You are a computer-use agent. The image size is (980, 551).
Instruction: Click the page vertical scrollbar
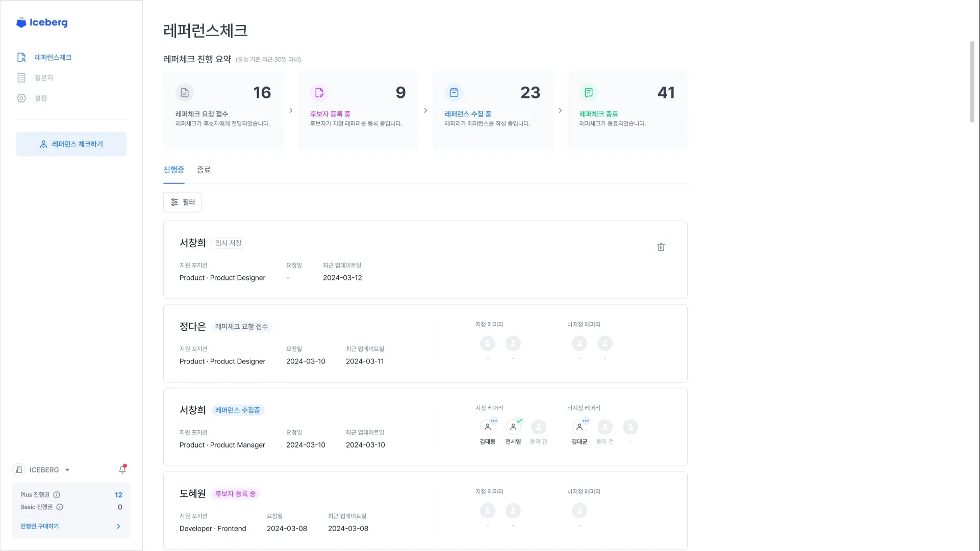click(x=972, y=82)
